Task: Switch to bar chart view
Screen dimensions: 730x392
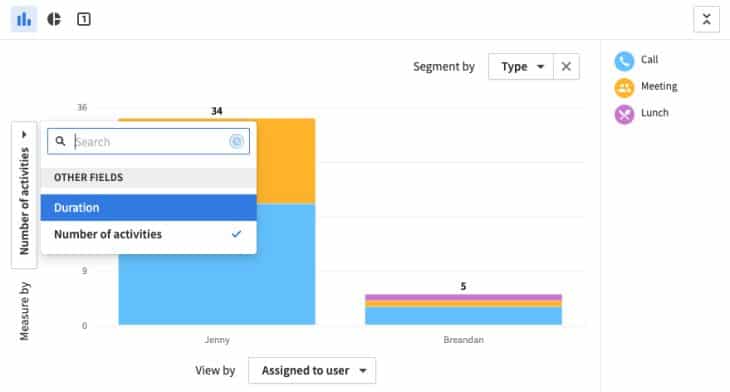Action: pos(24,19)
